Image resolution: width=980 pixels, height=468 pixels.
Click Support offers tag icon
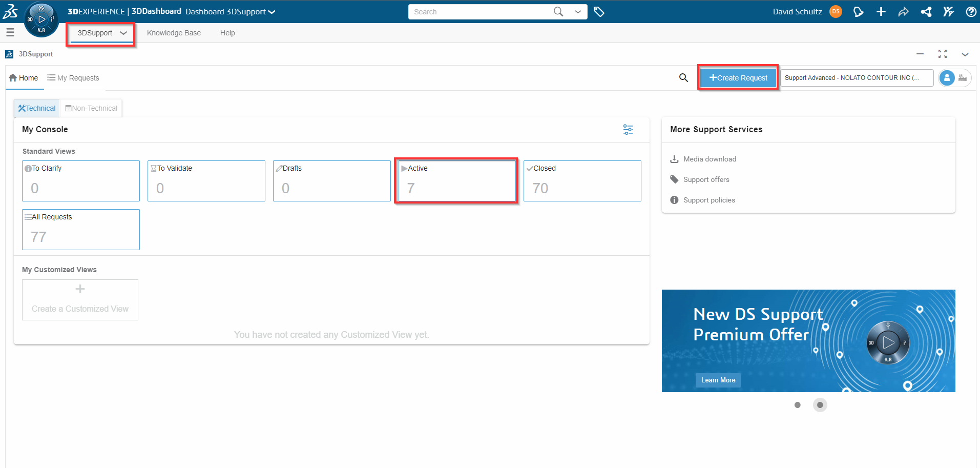pyautogui.click(x=674, y=179)
